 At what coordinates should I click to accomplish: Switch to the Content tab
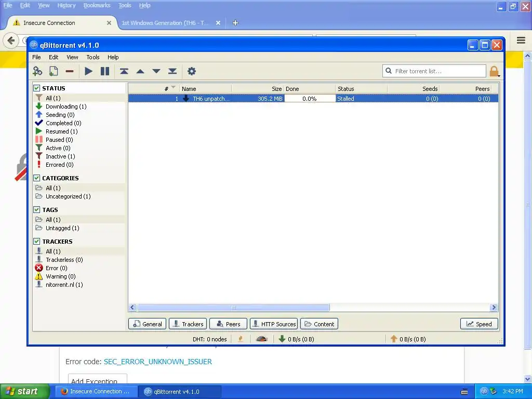coord(320,324)
